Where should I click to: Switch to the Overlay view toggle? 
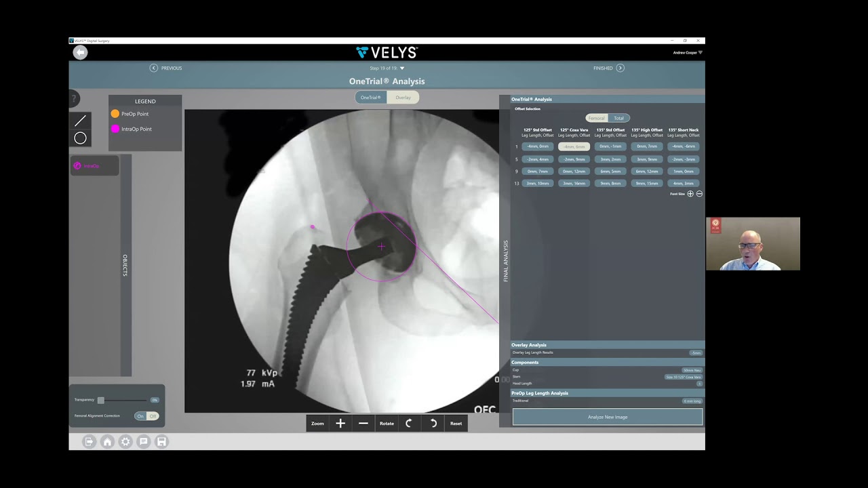[x=403, y=98]
